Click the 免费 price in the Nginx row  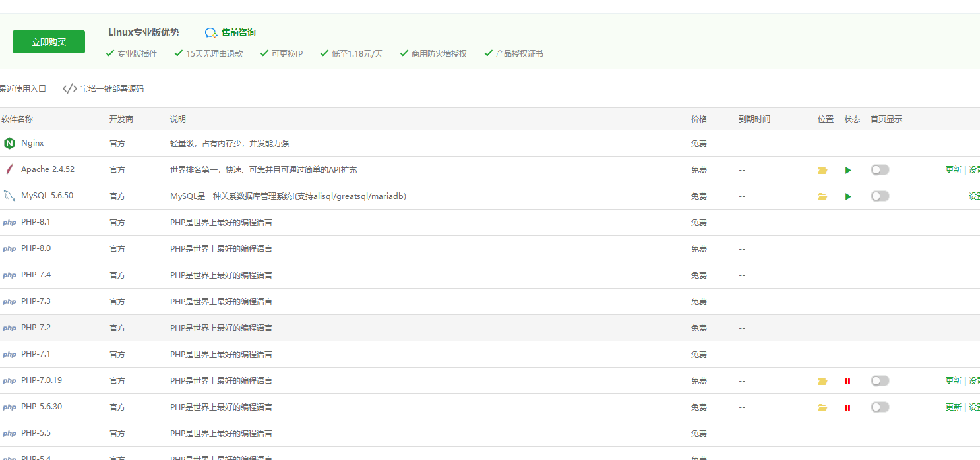tap(699, 144)
